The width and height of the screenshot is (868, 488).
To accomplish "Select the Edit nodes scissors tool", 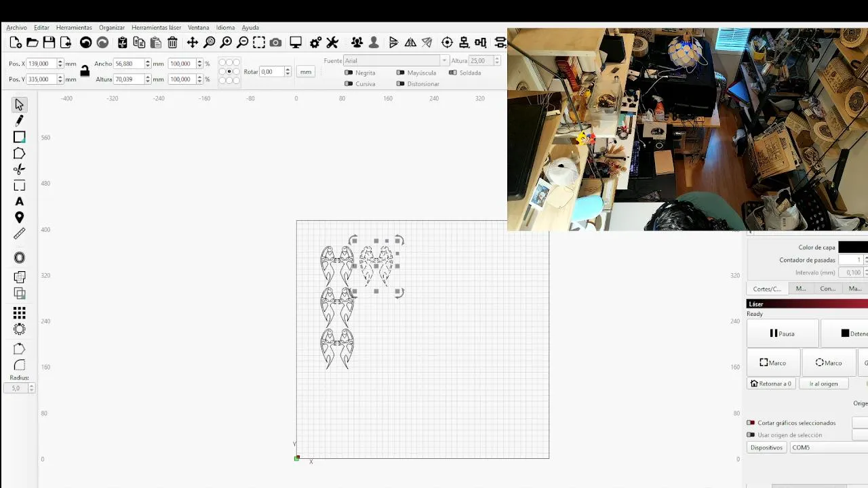I will pyautogui.click(x=19, y=169).
